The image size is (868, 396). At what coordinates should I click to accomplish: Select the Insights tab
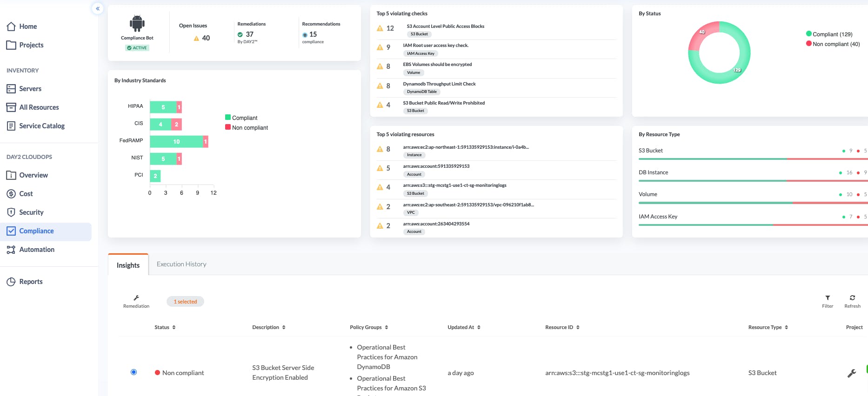[128, 265]
